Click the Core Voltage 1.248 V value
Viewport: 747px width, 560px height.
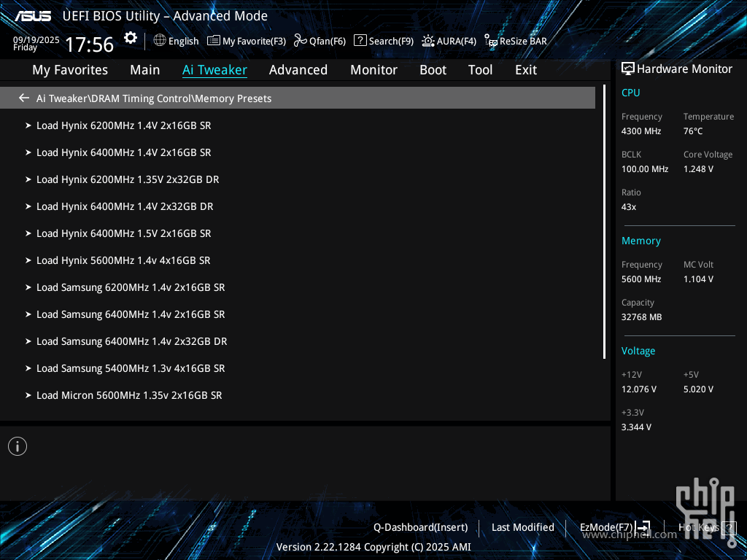(x=698, y=169)
